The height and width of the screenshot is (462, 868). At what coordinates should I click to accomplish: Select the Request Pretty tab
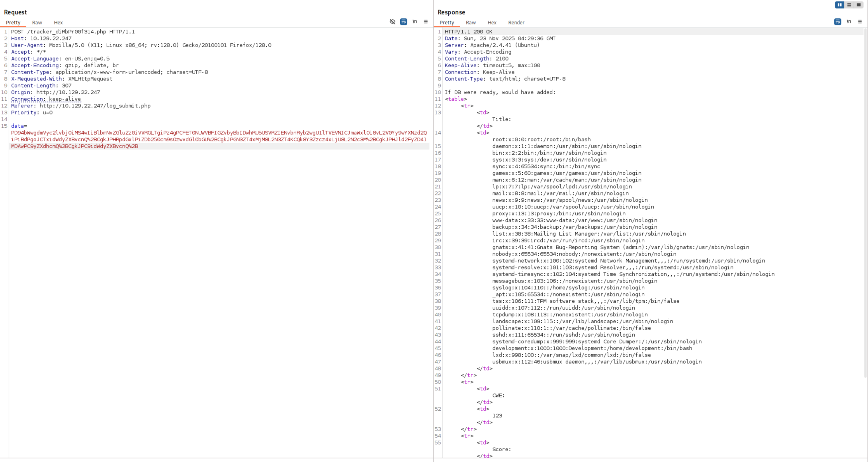tap(13, 23)
